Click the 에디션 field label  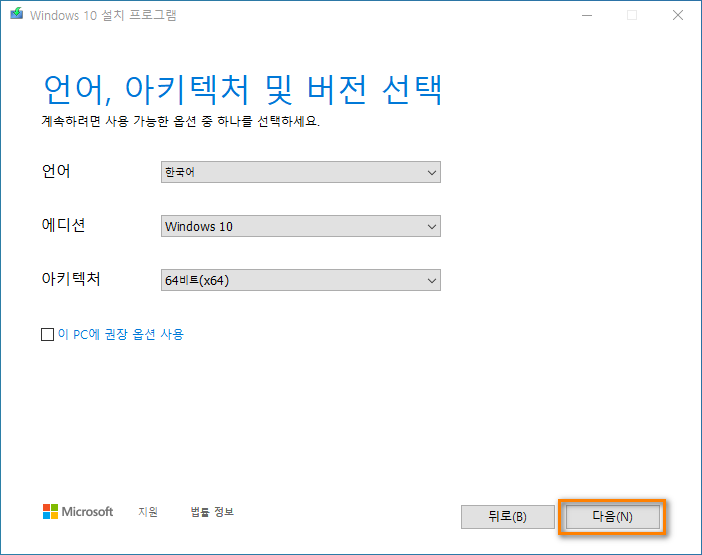[63, 225]
